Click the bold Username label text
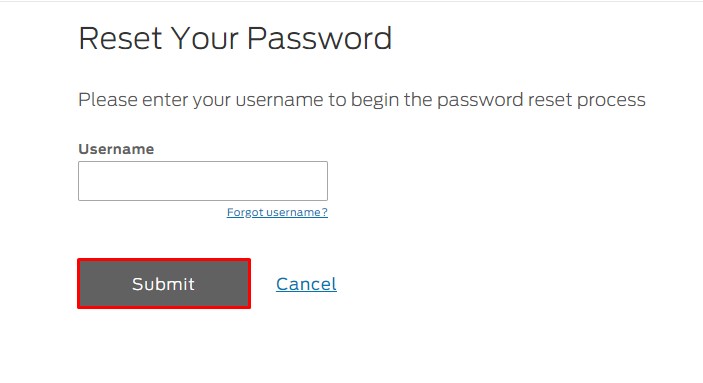This screenshot has height=383, width=703. [x=116, y=149]
